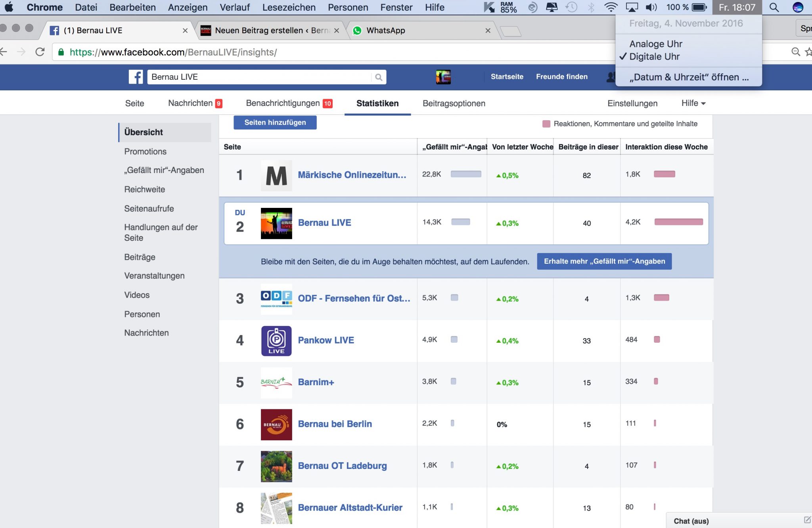Image resolution: width=812 pixels, height=528 pixels.
Task: Open "Datum & Uhrzeit" öffnen entry
Action: point(689,77)
